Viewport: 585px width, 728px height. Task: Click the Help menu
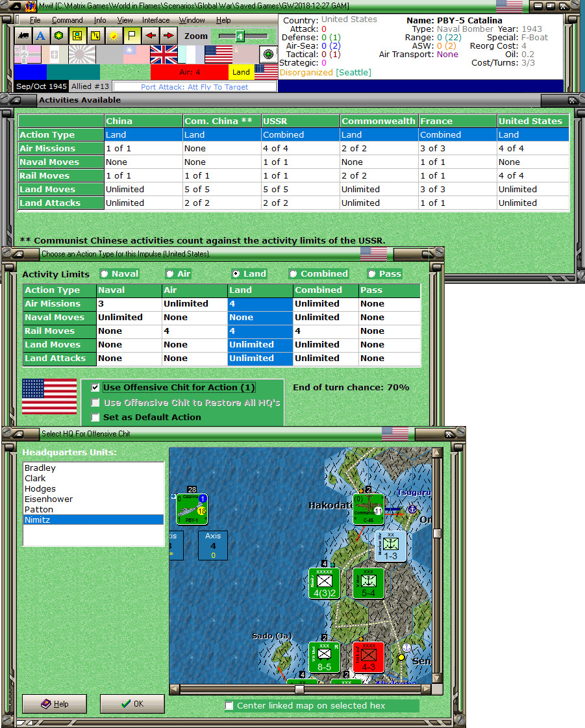pos(223,20)
